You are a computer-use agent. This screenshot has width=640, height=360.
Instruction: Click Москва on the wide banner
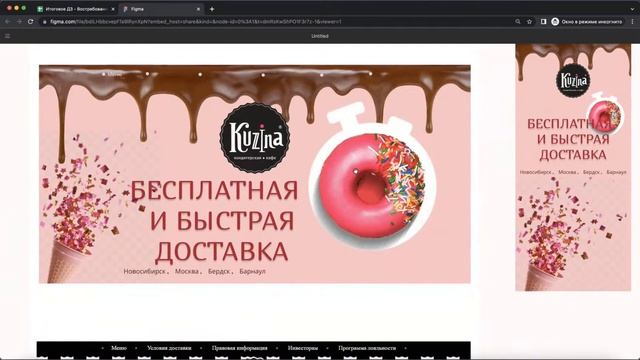188,271
